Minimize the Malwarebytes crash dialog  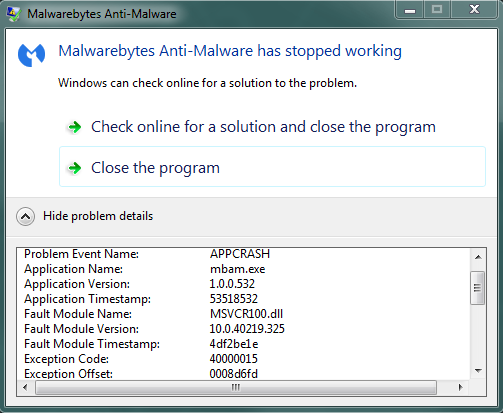click(410, 11)
